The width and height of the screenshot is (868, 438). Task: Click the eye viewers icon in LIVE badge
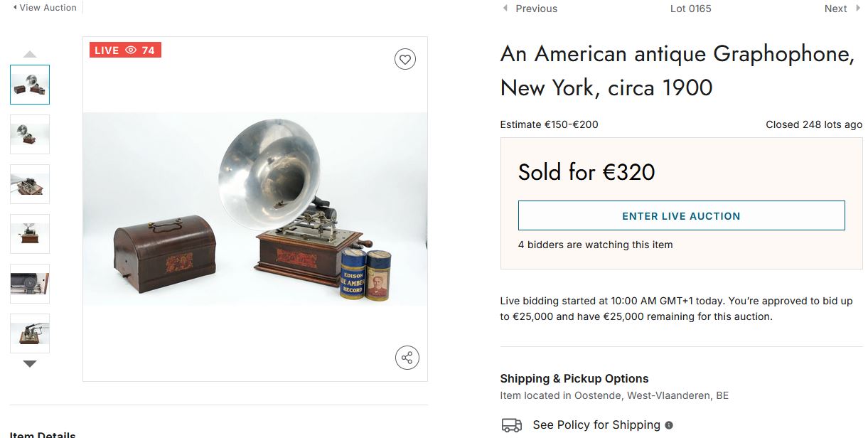pos(131,50)
